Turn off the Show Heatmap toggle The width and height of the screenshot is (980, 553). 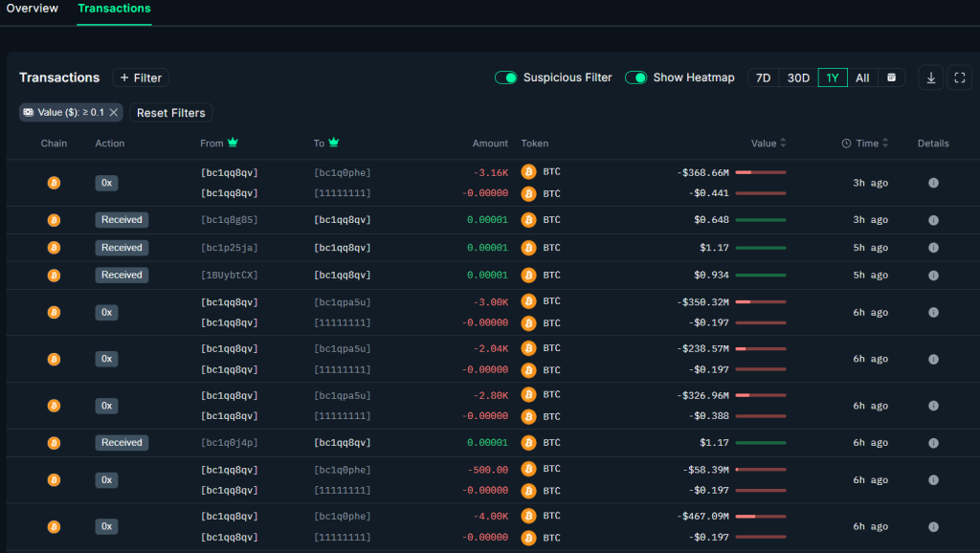pos(635,77)
